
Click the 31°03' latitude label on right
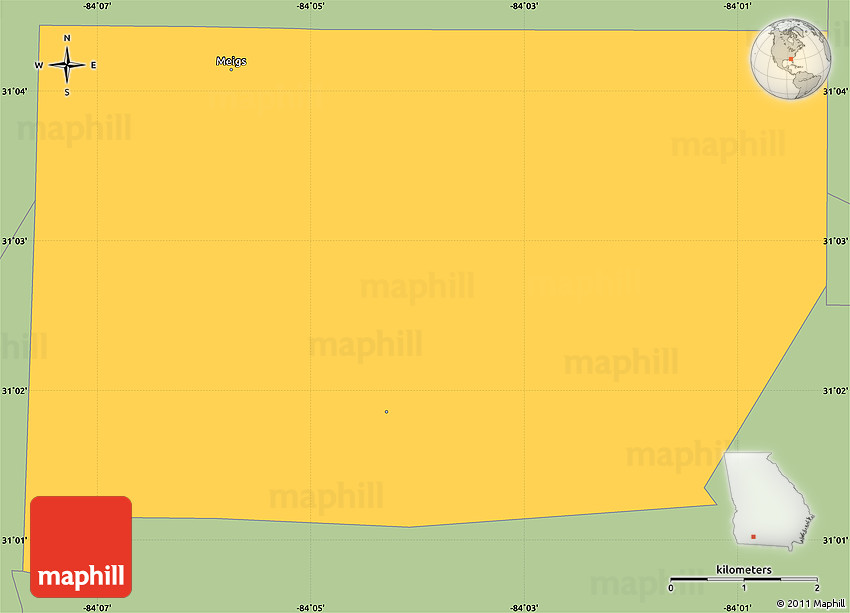click(x=835, y=241)
